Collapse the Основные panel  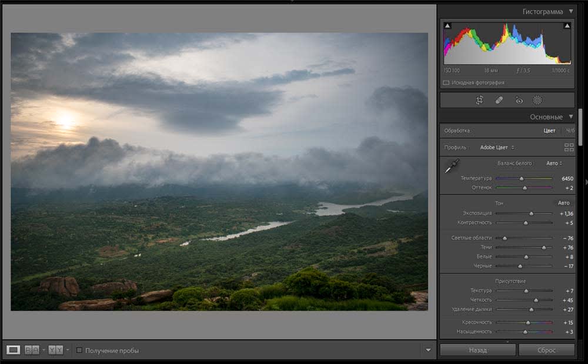click(x=571, y=117)
